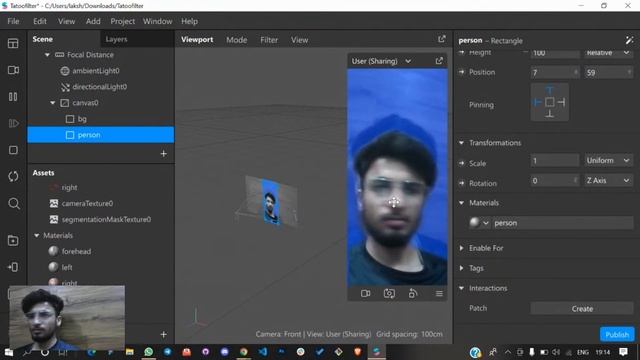The image size is (640, 360).
Task: Click the forehead material sphere icon
Action: pyautogui.click(x=53, y=251)
